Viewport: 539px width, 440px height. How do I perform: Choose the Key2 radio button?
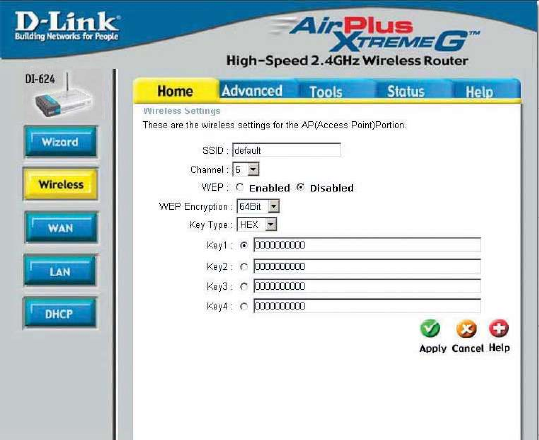[x=244, y=267]
